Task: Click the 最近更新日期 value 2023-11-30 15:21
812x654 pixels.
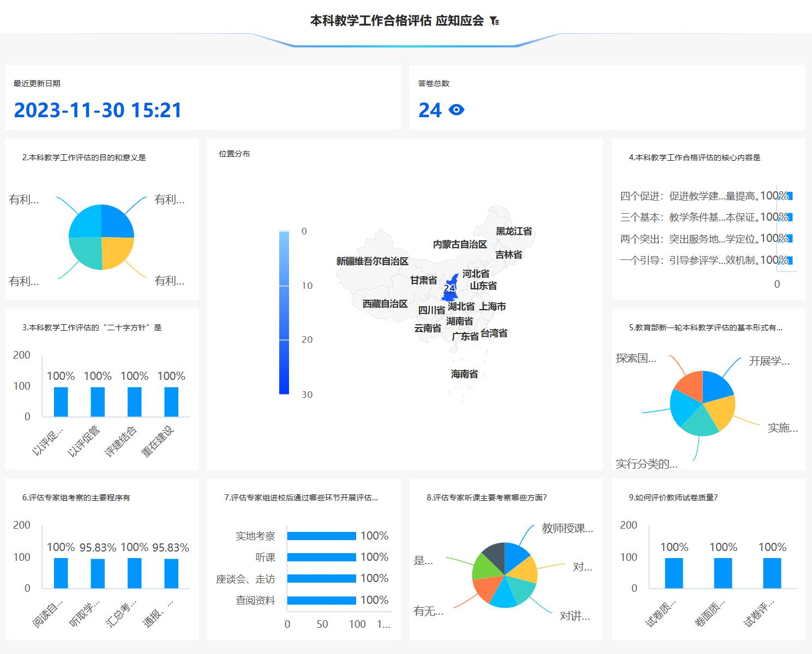Action: 98,110
